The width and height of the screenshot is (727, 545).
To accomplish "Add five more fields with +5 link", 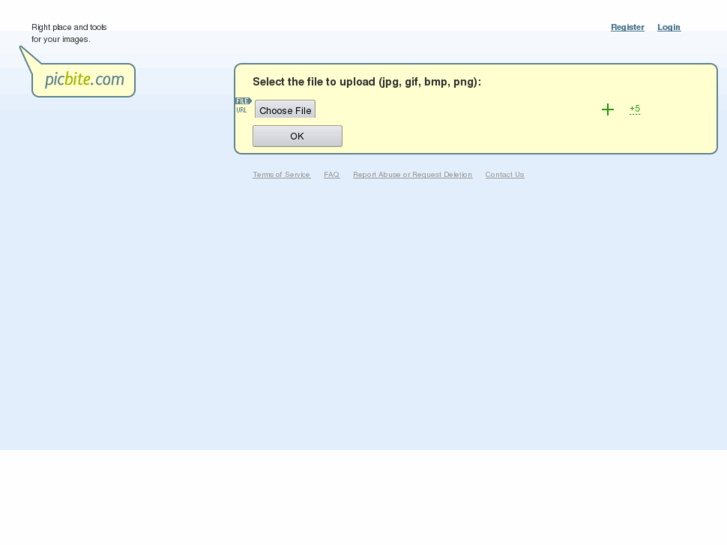I will point(635,109).
